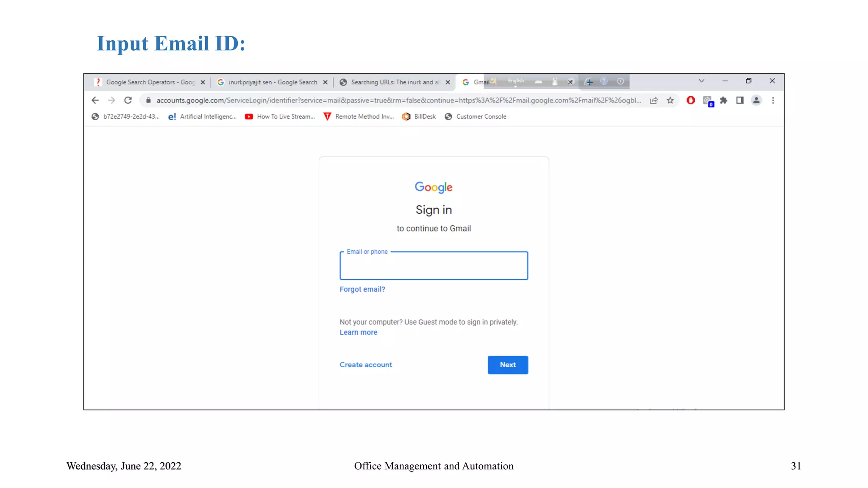
Task: Open the Extensions puzzle piece menu
Action: point(723,100)
